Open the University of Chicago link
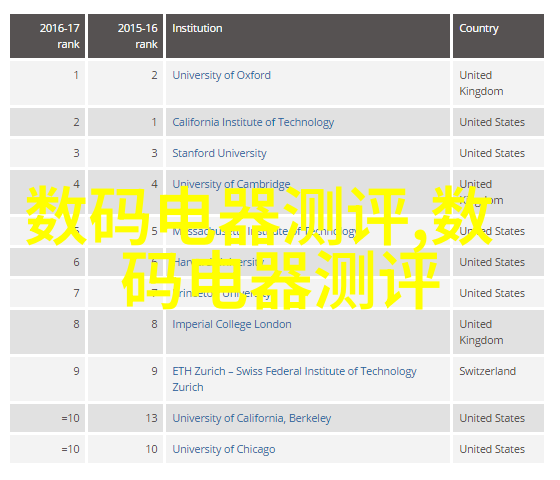Image resolution: width=560 pixels, height=480 pixels. (x=224, y=450)
